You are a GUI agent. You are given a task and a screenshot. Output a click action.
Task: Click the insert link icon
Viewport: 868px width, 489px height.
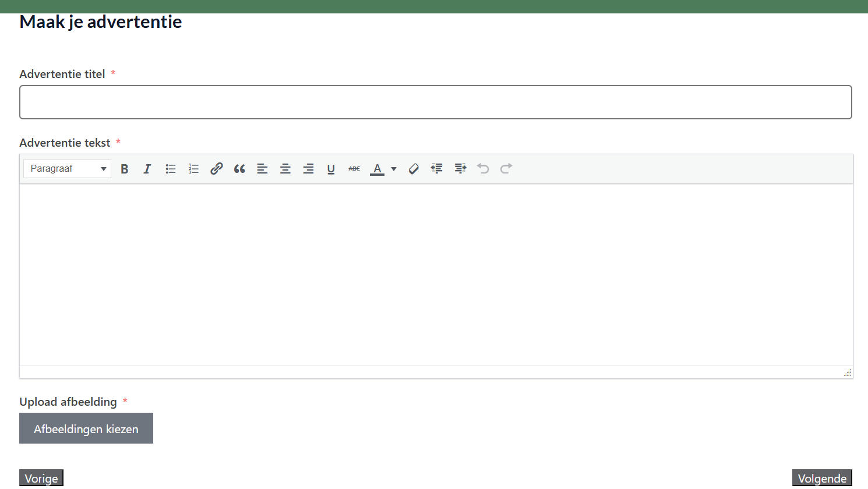(217, 169)
